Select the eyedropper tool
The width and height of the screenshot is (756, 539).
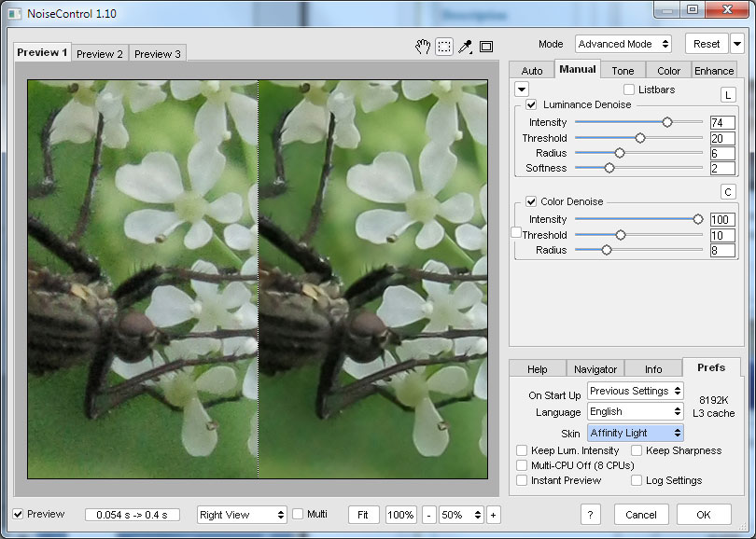(x=466, y=47)
